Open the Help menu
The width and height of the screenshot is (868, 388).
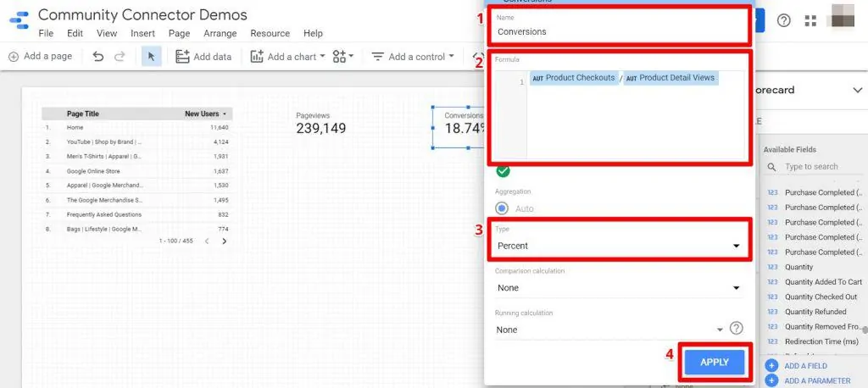[313, 33]
